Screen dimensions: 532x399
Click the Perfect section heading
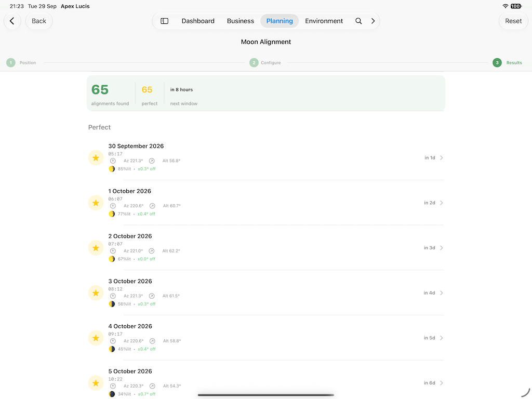click(99, 127)
